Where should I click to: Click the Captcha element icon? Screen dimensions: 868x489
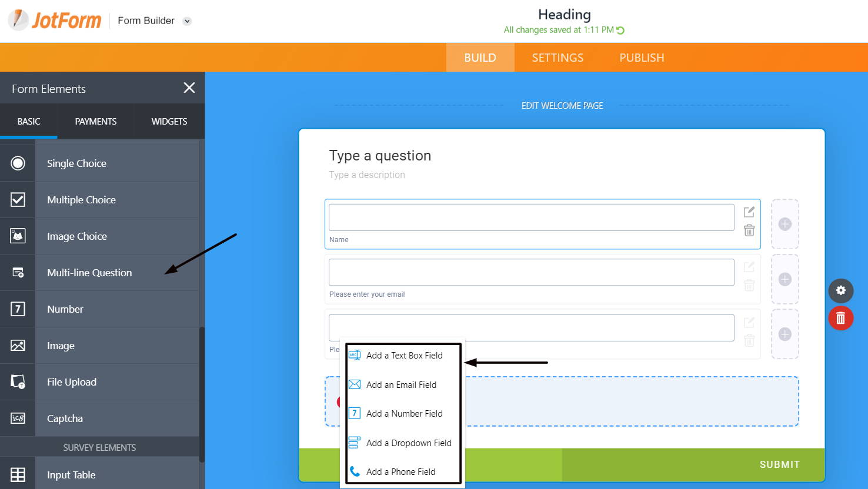click(x=18, y=418)
